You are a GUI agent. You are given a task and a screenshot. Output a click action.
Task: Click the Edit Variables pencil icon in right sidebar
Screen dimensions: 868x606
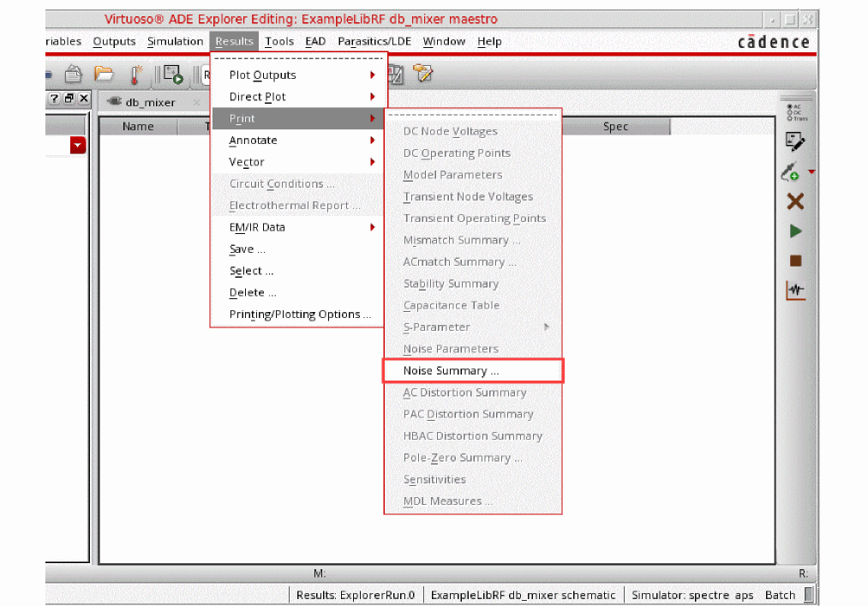(x=795, y=141)
